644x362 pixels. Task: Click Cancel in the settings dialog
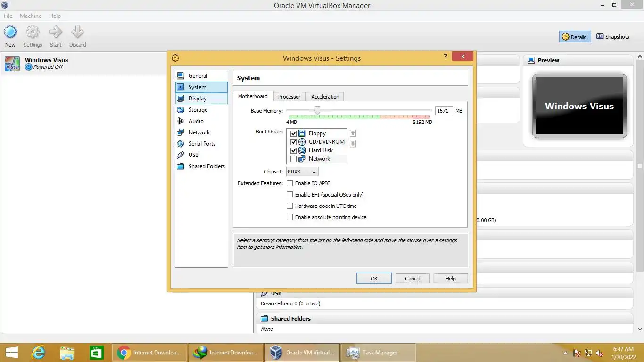[413, 279]
